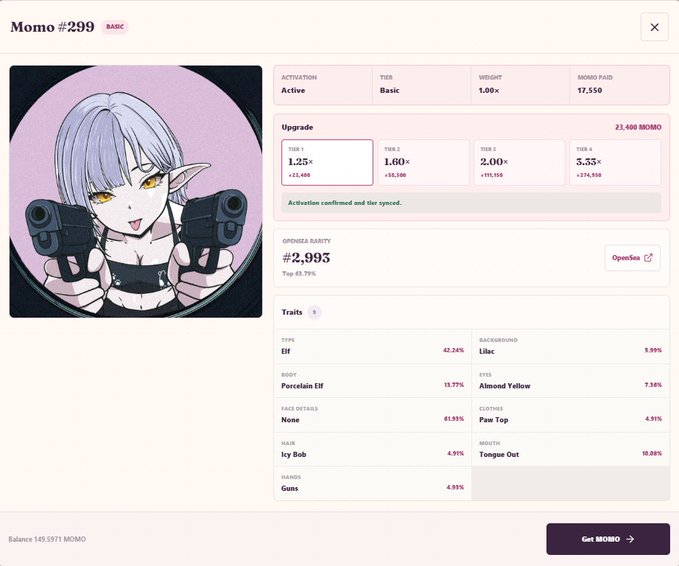This screenshot has width=679, height=566.
Task: Click the Hands Guns trait row
Action: click(372, 484)
